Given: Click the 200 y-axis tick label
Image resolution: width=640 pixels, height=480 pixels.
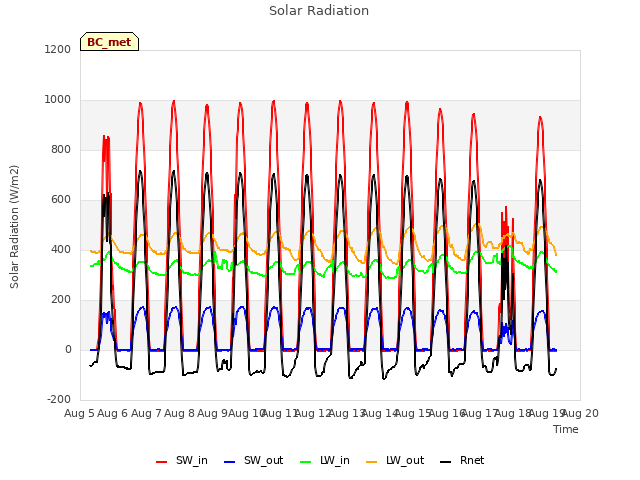Looking at the screenshot, I should (x=61, y=300).
